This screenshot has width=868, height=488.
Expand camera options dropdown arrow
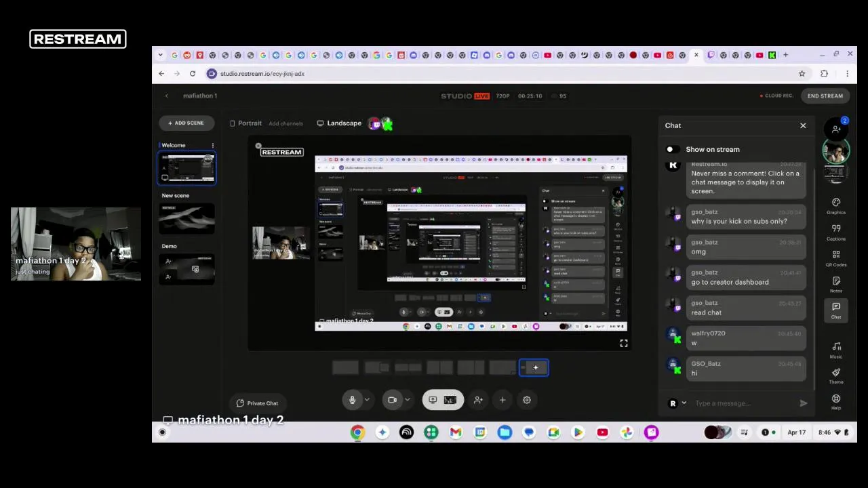tap(407, 400)
